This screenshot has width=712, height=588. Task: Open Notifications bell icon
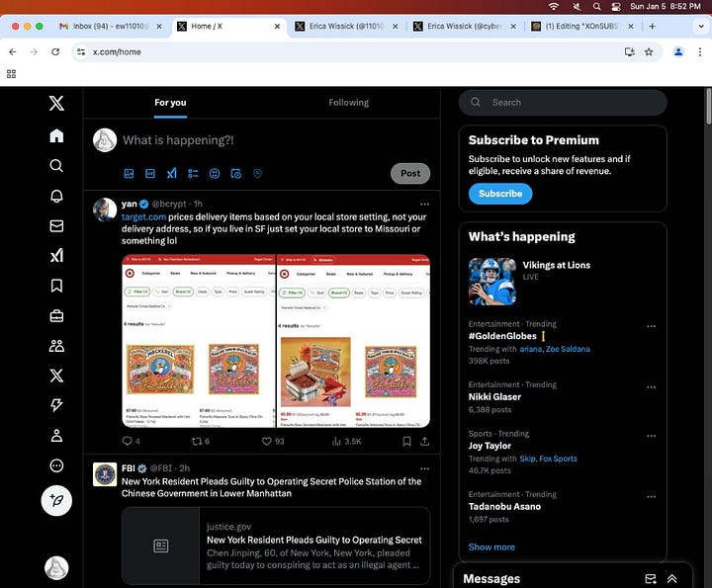(x=56, y=196)
